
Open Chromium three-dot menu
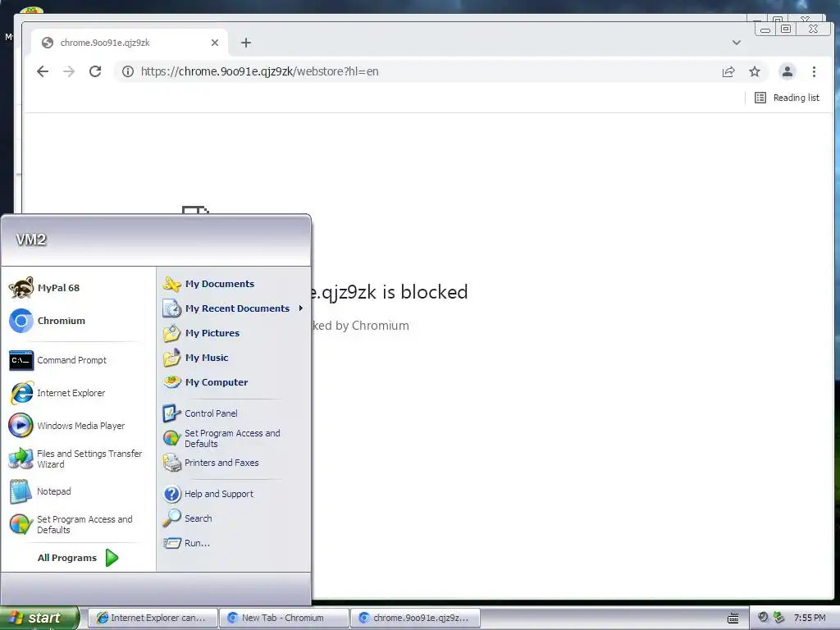(x=814, y=72)
